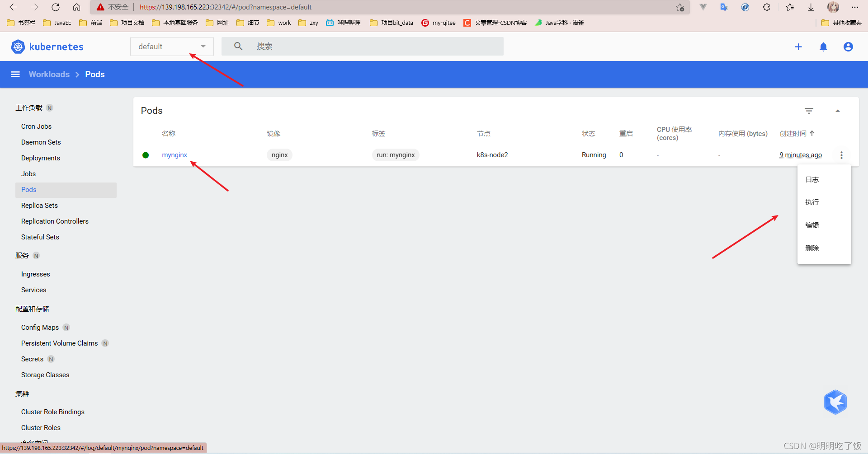868x454 pixels.
Task: Go back in browser history
Action: (14, 7)
